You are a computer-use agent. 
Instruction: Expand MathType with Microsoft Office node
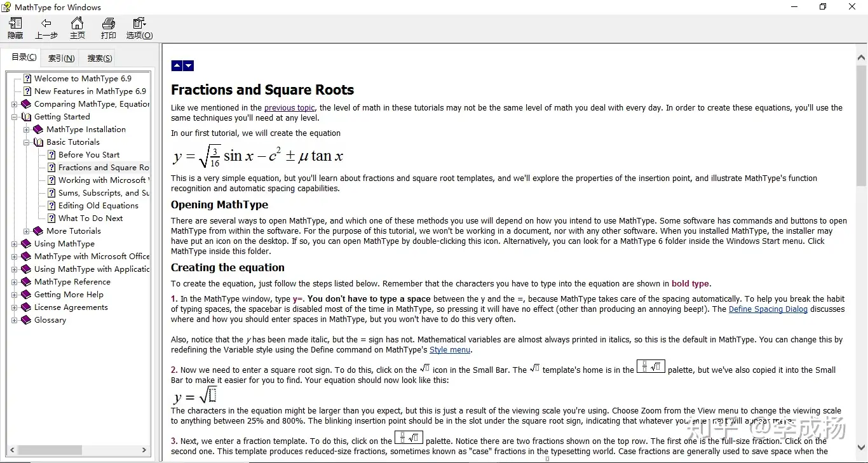click(15, 257)
